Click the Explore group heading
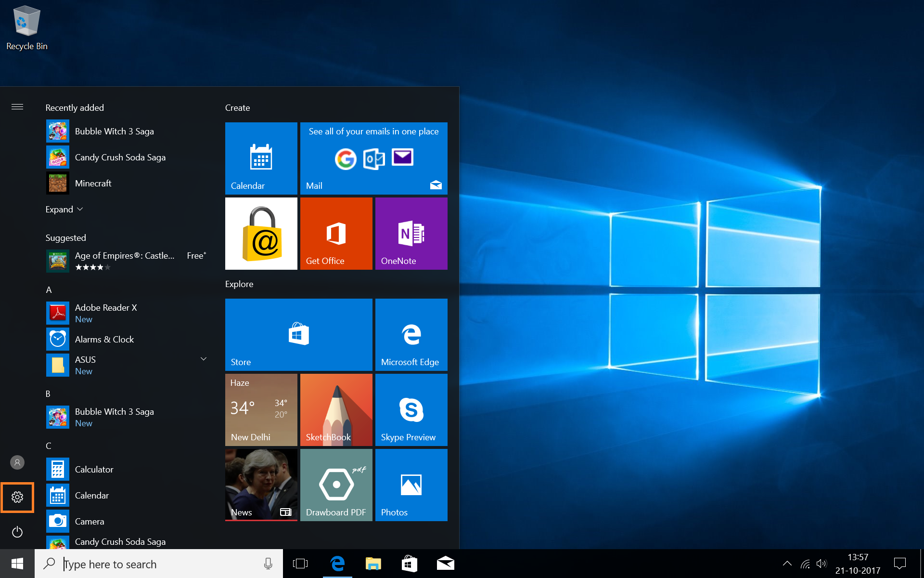This screenshot has height=578, width=924. point(239,284)
